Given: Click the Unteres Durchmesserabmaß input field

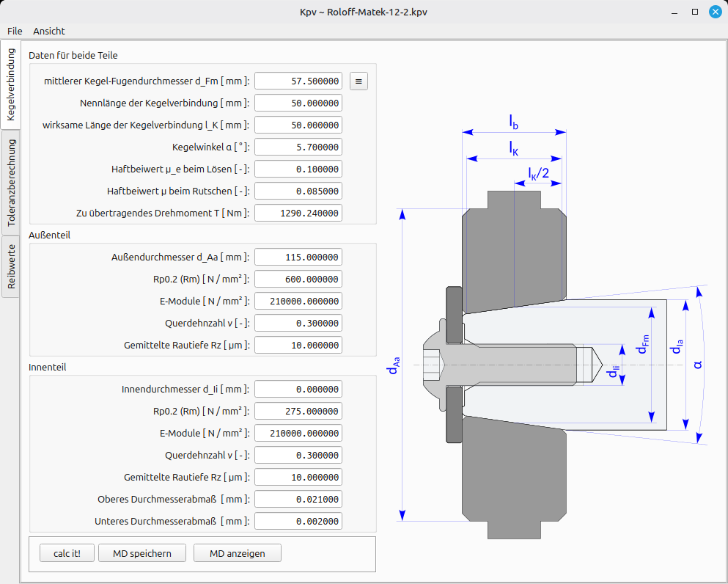Looking at the screenshot, I should tap(298, 522).
